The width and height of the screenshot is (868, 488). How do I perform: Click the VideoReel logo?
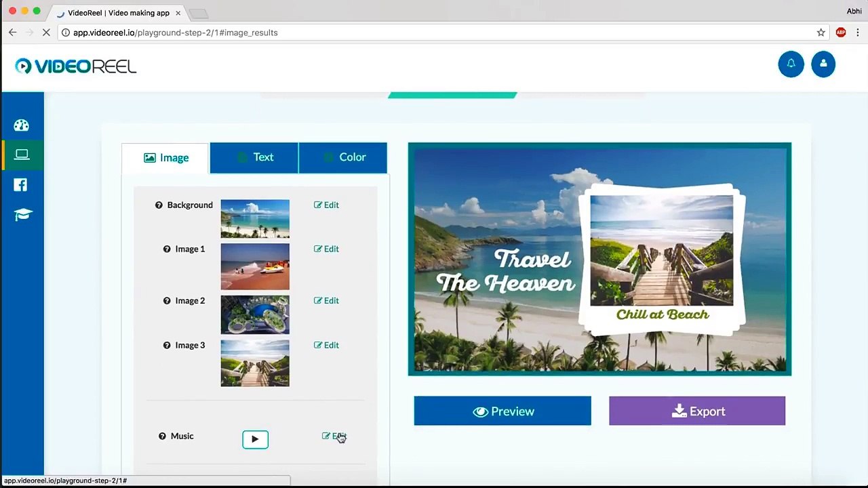76,66
